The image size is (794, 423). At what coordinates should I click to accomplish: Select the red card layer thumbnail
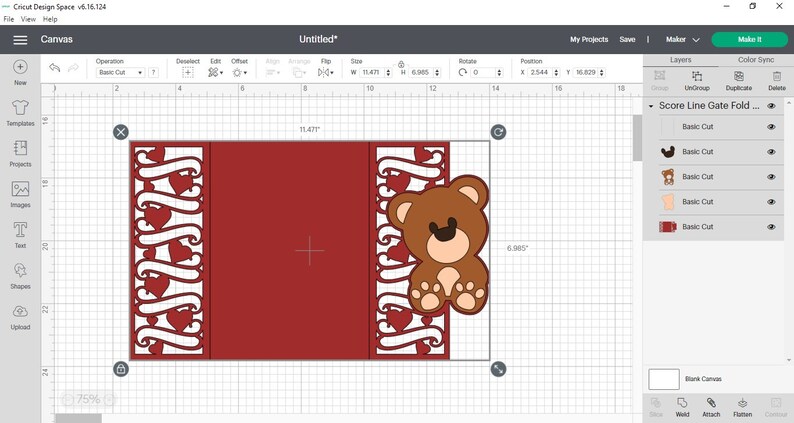coord(668,226)
